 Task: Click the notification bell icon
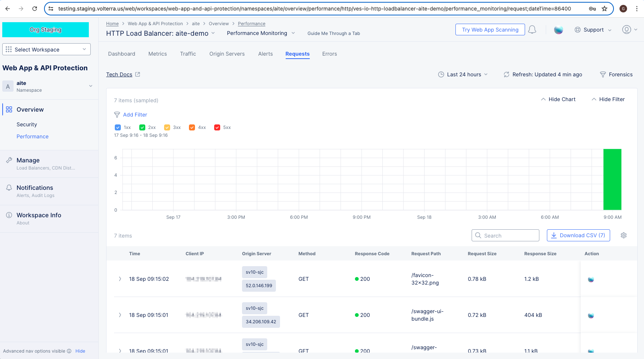(x=532, y=30)
